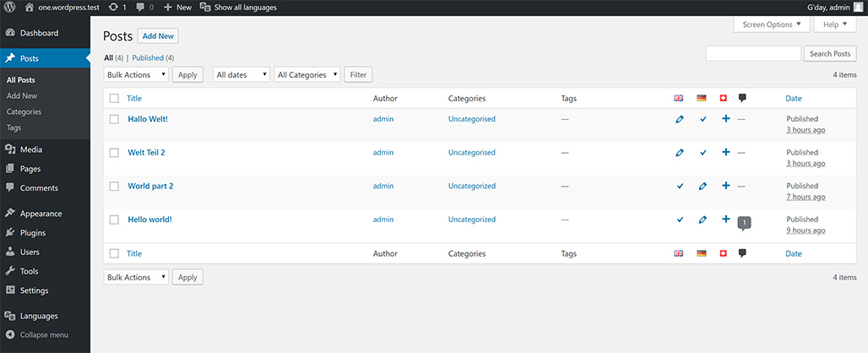Click the Add New button beside Posts heading
Screen dimensions: 868x353
(158, 36)
